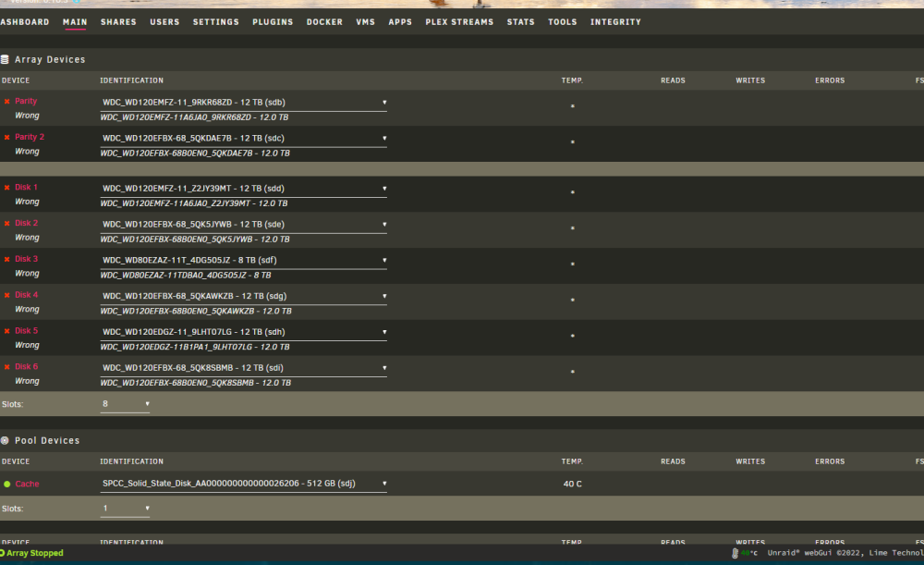Image resolution: width=924 pixels, height=565 pixels.
Task: Click the red X icon beside Parity 2
Action: pyautogui.click(x=7, y=138)
